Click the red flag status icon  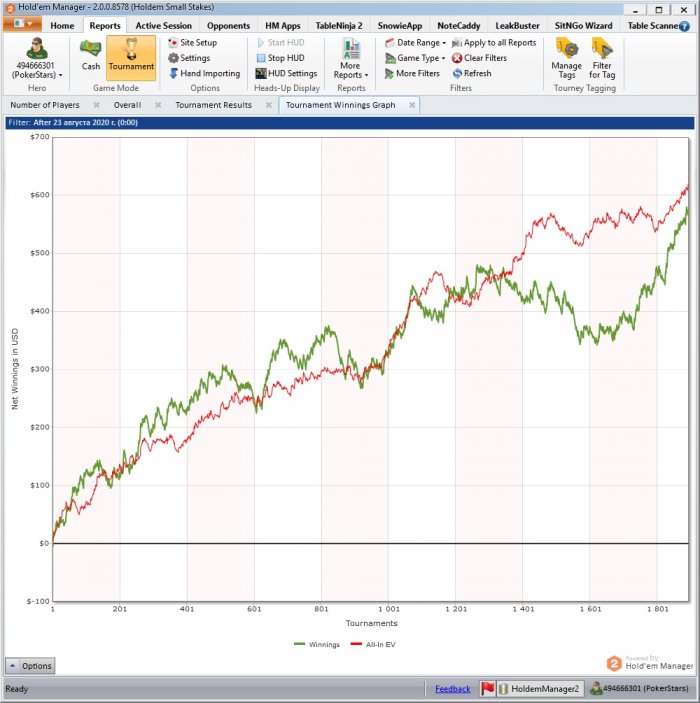[487, 688]
